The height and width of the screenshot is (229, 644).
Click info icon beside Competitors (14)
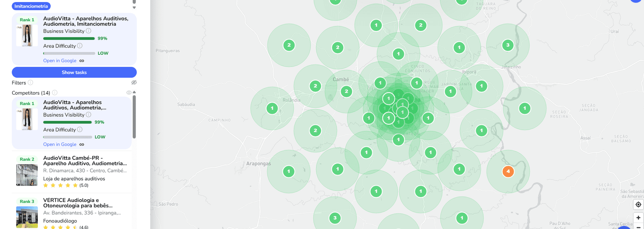(55, 93)
